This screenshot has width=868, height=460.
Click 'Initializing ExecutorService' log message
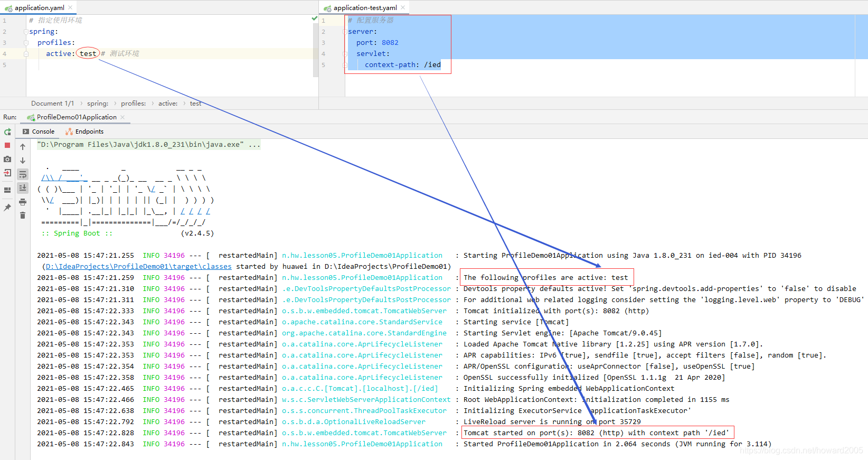tap(578, 411)
